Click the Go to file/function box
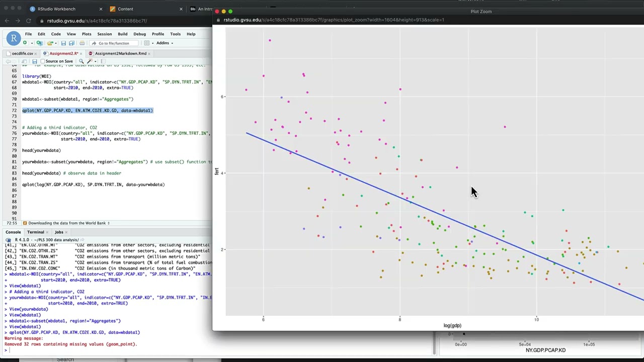This screenshot has width=644, height=362. click(114, 43)
